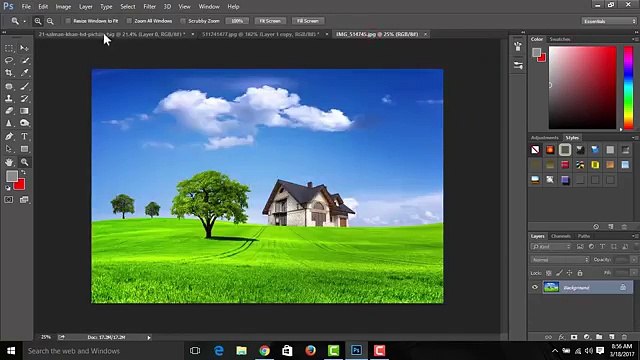Click the lock icon on Background layer

tap(623, 287)
